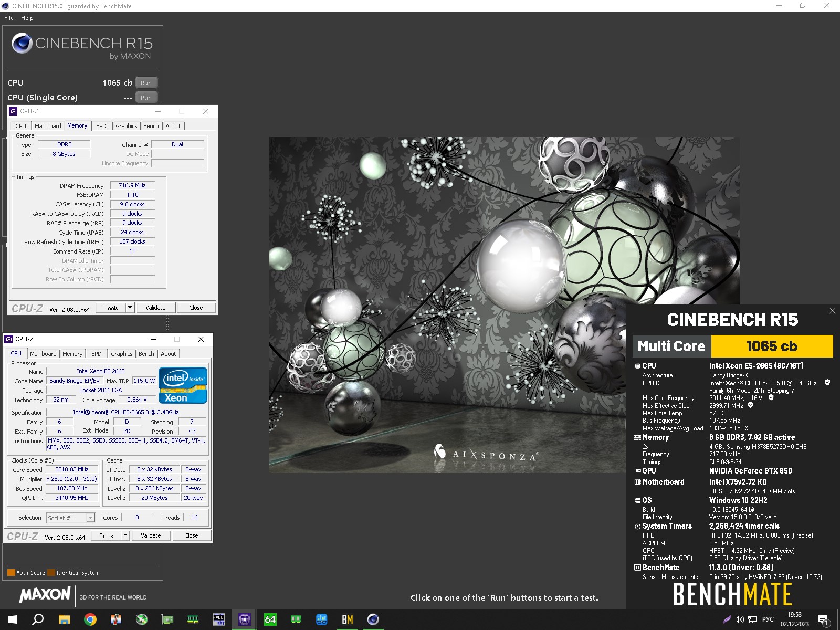Open the Socket #1 selection dropdown
The height and width of the screenshot is (630, 840).
(x=70, y=518)
